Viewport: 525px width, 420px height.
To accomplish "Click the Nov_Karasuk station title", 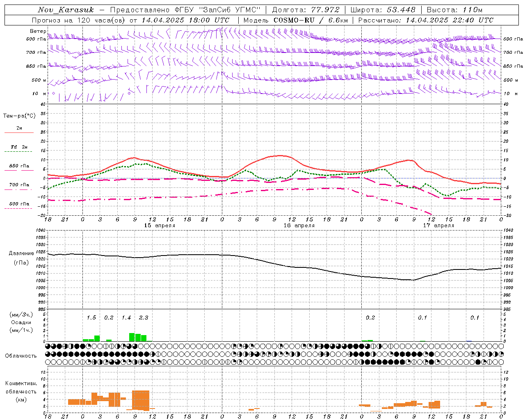I will [x=66, y=10].
